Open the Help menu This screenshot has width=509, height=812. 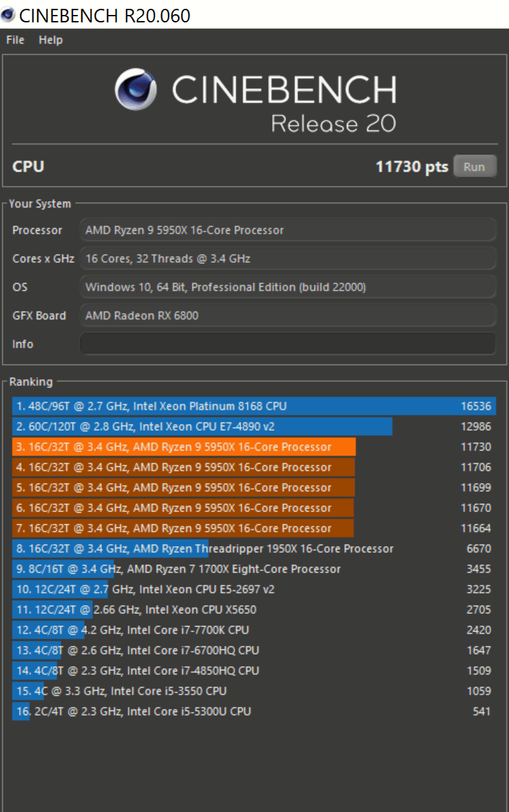tap(51, 40)
